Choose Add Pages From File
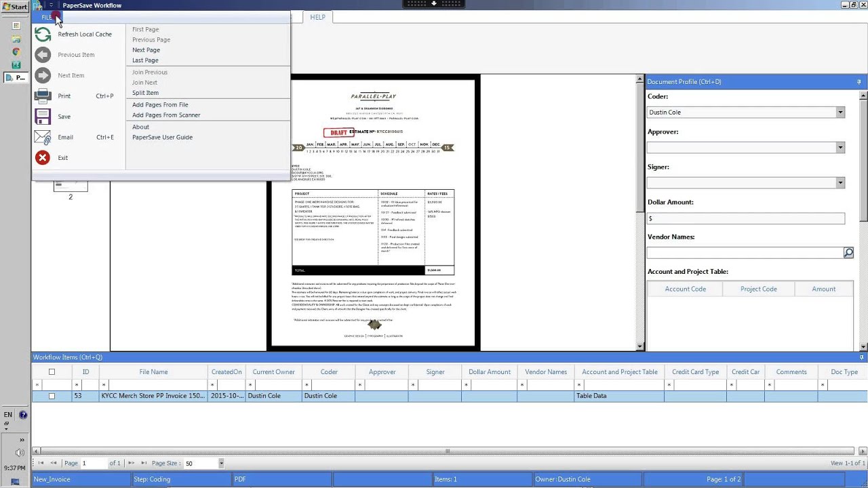 pyautogui.click(x=160, y=105)
